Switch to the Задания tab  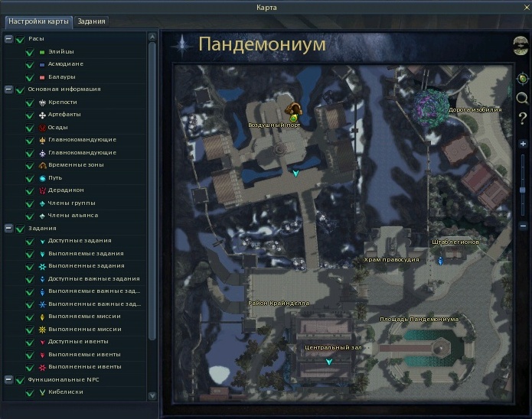pos(91,21)
